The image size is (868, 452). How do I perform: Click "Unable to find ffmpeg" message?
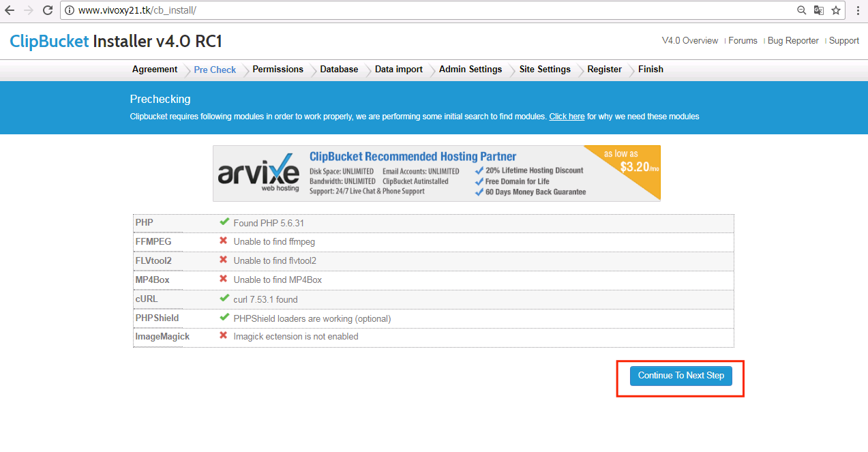pyautogui.click(x=274, y=241)
